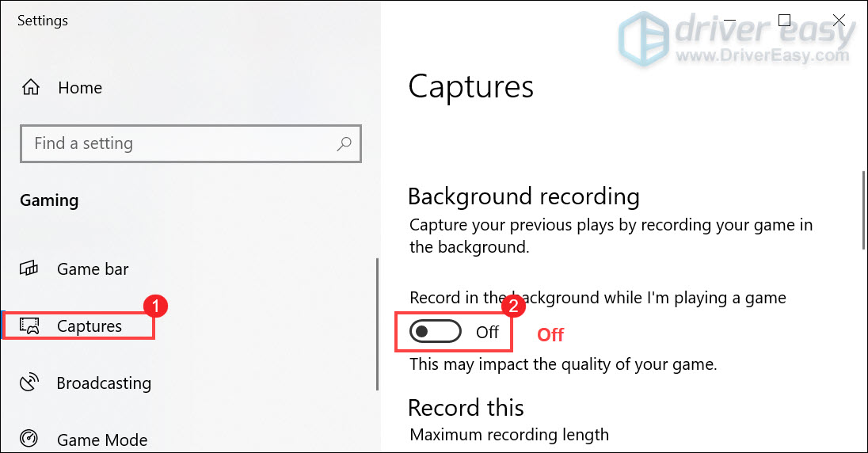The height and width of the screenshot is (453, 868).
Task: Select Game Mode in sidebar
Action: [x=102, y=440]
